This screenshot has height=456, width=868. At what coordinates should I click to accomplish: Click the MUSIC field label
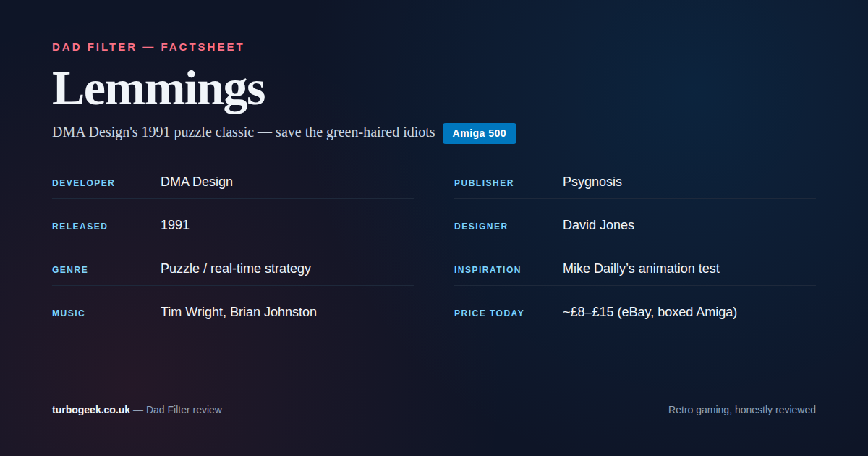click(69, 313)
